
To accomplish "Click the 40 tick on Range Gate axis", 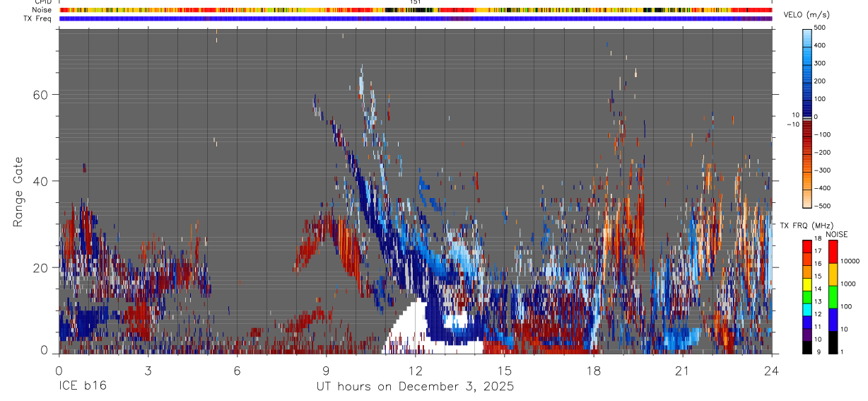I will [x=42, y=180].
